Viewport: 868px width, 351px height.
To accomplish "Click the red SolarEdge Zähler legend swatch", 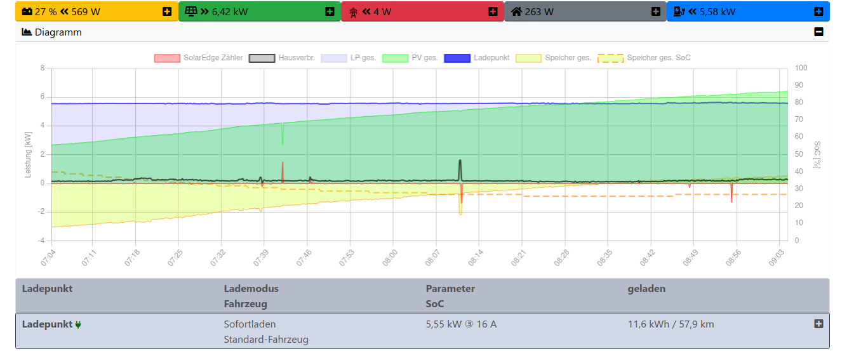I will pos(167,58).
